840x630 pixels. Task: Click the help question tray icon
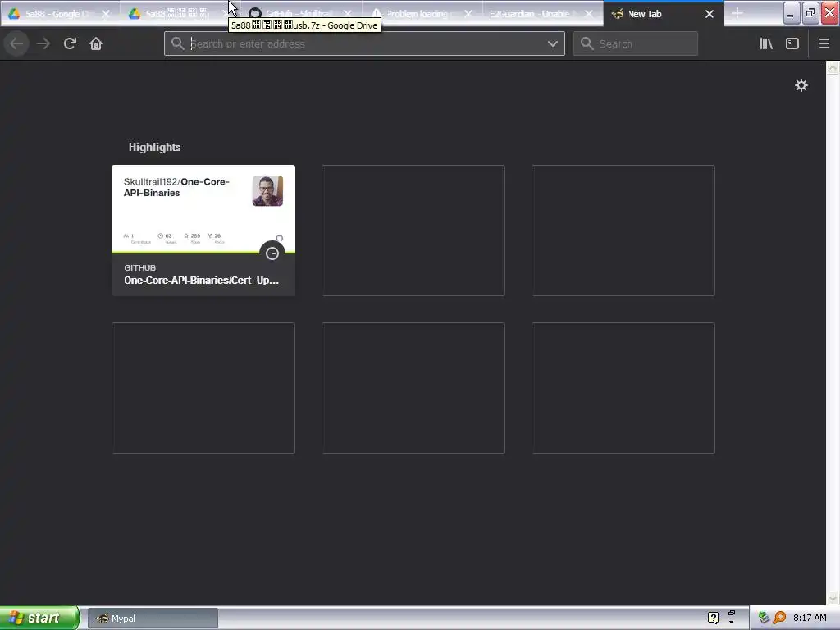(x=713, y=619)
